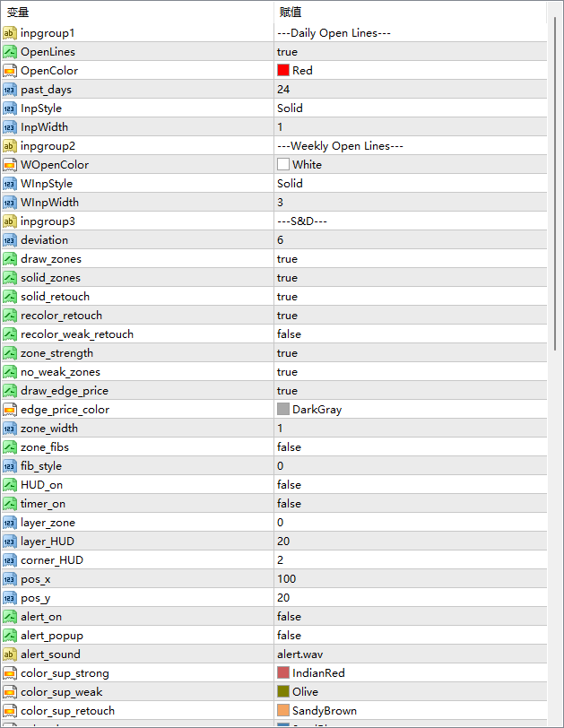The height and width of the screenshot is (728, 564).
Task: Click the olive color_sup_weak swatch
Action: click(283, 692)
